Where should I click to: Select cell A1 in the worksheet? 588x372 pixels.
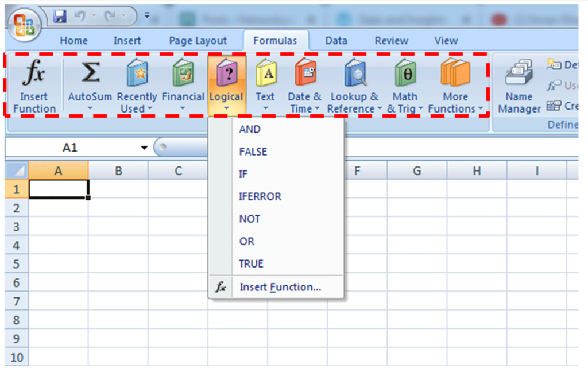[x=58, y=189]
